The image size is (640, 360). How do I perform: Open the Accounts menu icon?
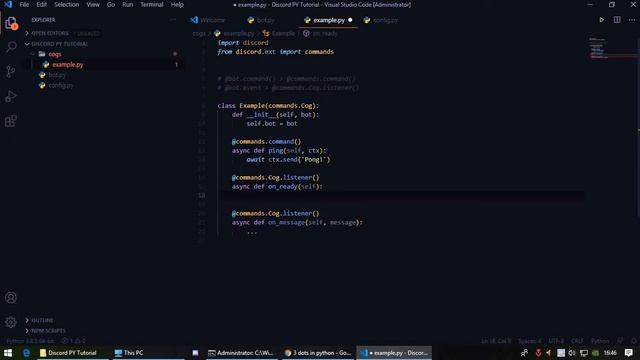[11, 298]
